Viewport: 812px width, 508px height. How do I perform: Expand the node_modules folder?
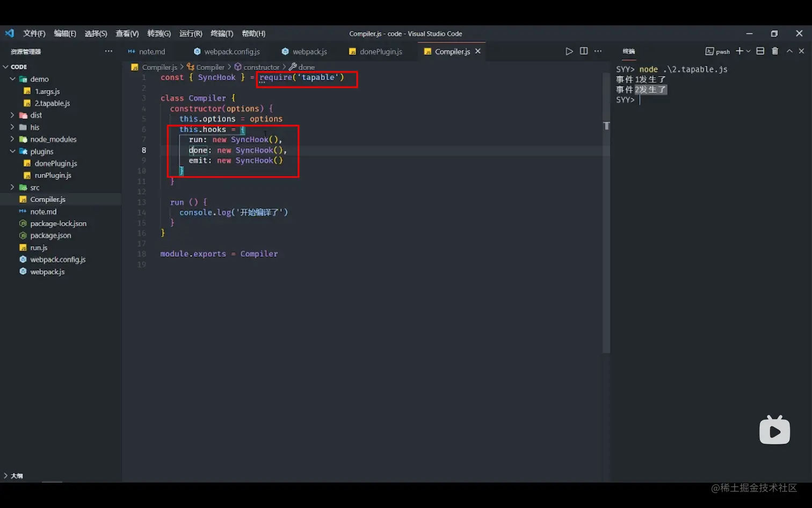pyautogui.click(x=12, y=139)
